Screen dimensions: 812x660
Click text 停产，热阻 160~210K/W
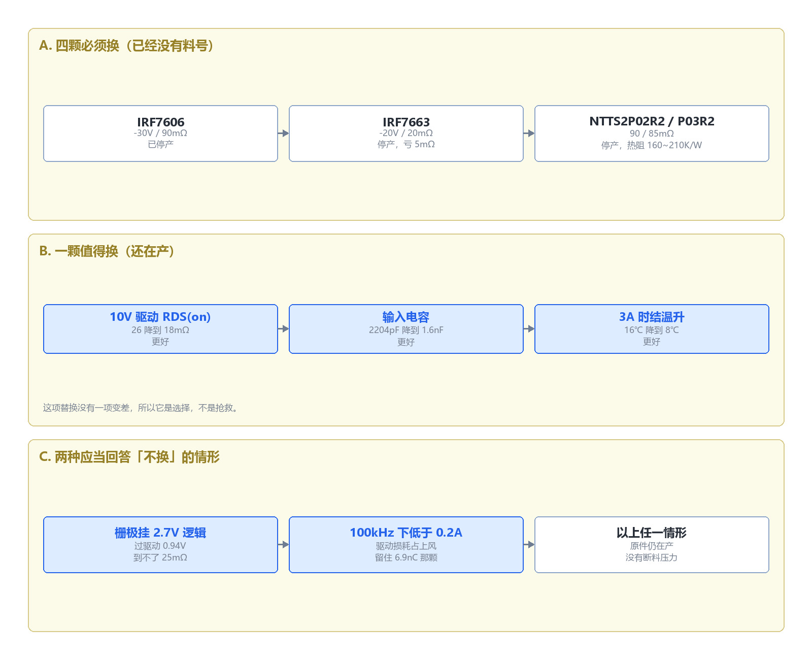pyautogui.click(x=652, y=145)
